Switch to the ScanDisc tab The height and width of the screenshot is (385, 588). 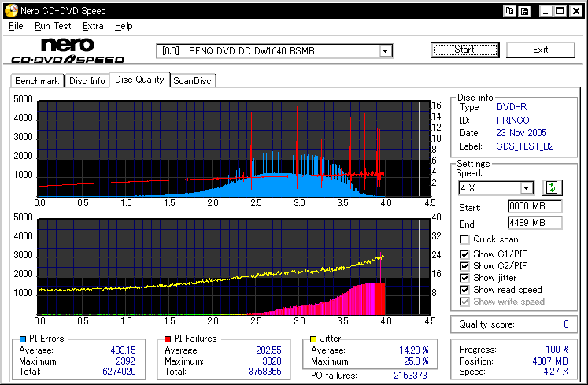pos(193,81)
